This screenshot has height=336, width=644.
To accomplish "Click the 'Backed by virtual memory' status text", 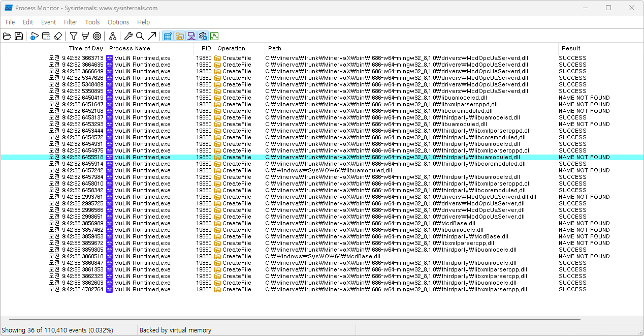I will 175,330.
